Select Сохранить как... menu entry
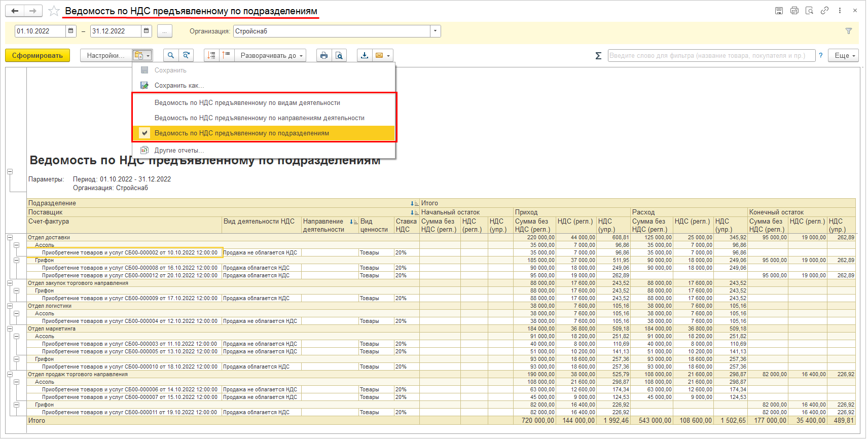The height and width of the screenshot is (439, 868). click(179, 86)
